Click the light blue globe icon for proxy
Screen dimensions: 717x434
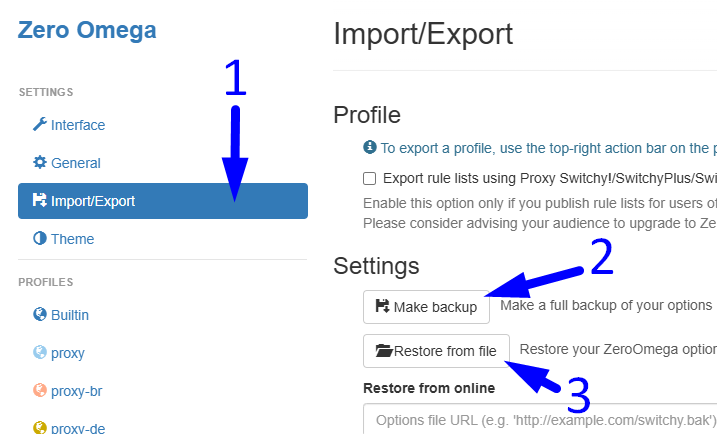click(40, 352)
